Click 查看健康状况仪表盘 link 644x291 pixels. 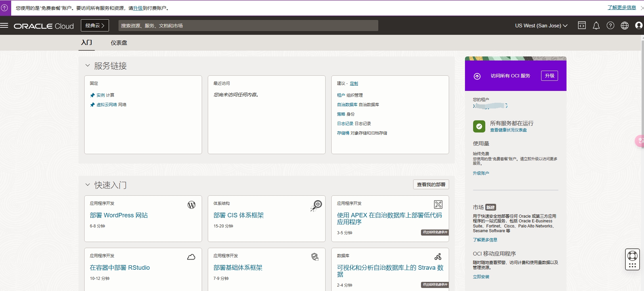[508, 130]
